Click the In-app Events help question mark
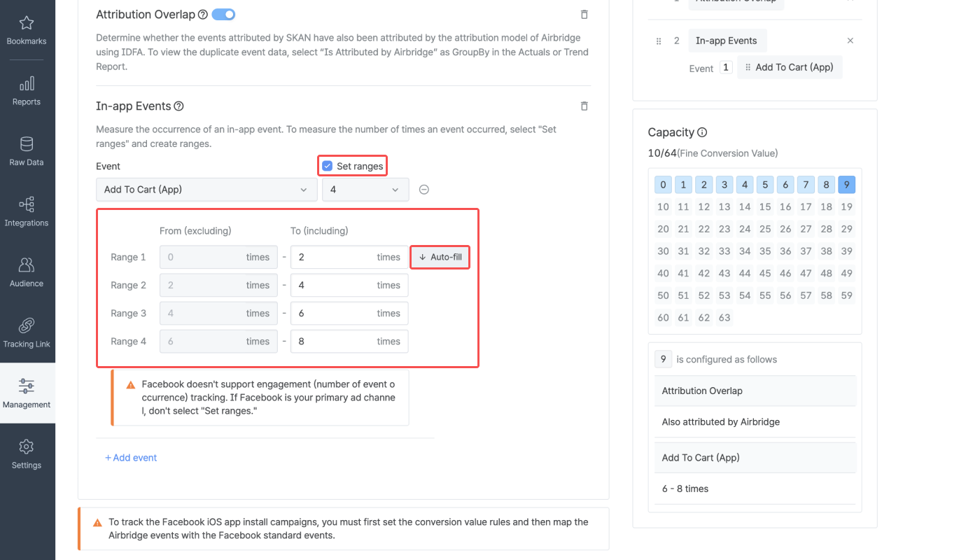 [179, 106]
